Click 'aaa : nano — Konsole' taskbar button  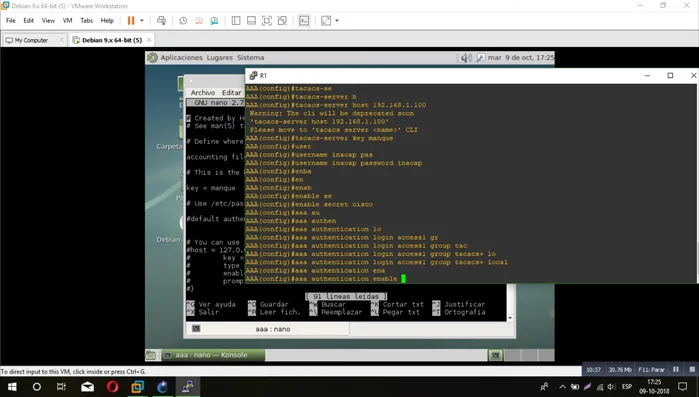pyautogui.click(x=212, y=355)
